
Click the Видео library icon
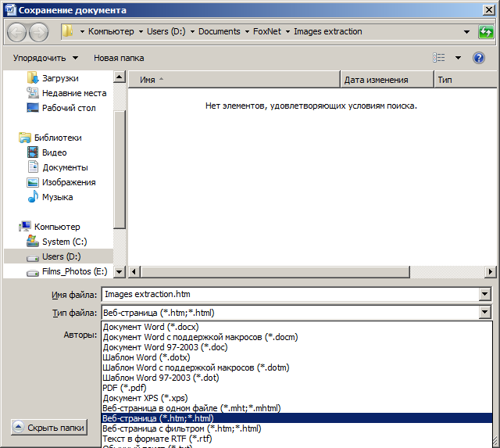click(x=33, y=152)
